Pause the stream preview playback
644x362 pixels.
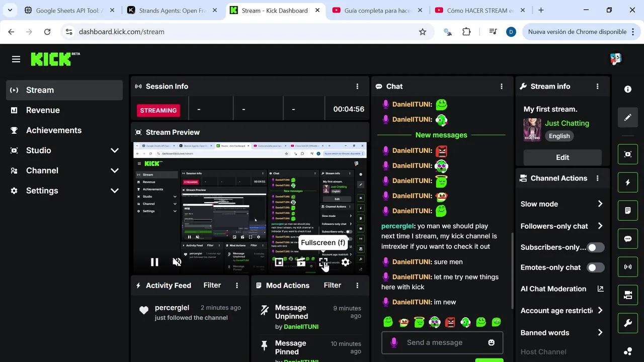point(154,262)
